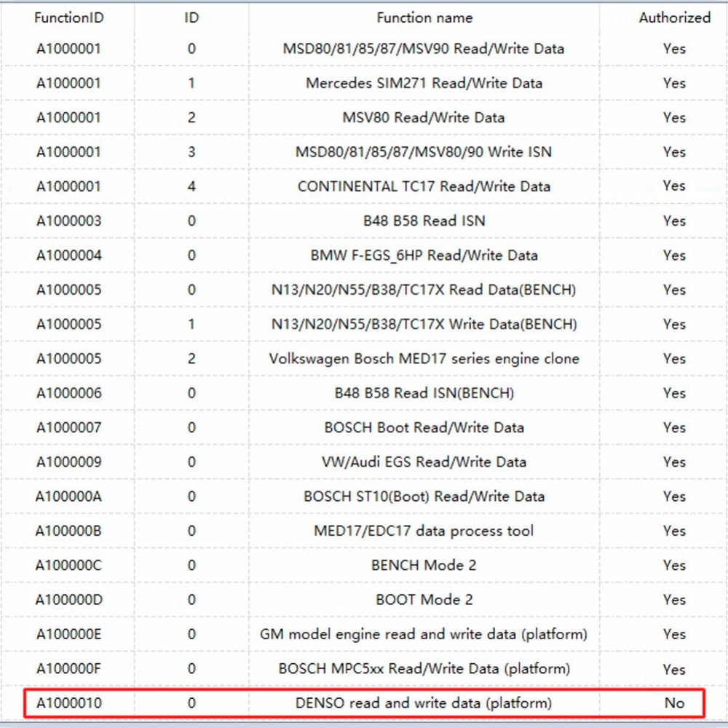
Task: Select N13/N20/N55/B38/TC17X Read Data(BENCH)
Action: [x=424, y=290]
